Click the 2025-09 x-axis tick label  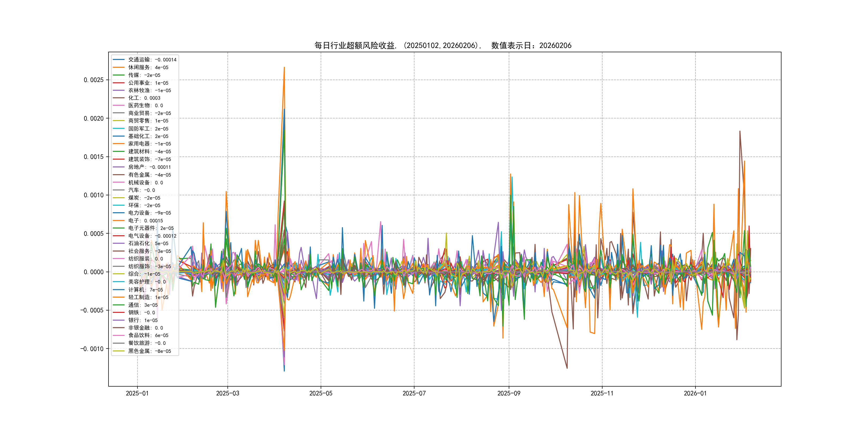(x=509, y=393)
